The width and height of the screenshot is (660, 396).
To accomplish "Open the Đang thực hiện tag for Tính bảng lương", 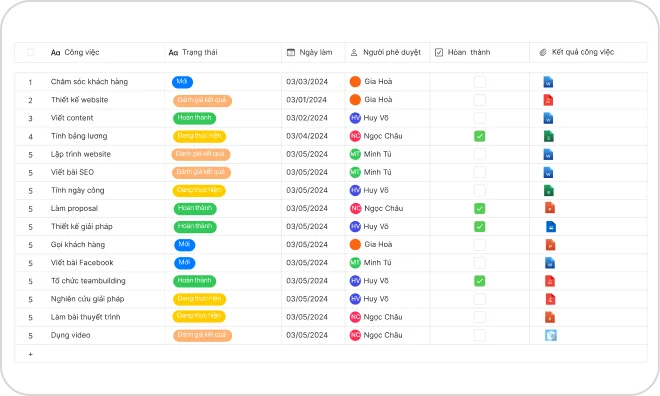I will (200, 136).
